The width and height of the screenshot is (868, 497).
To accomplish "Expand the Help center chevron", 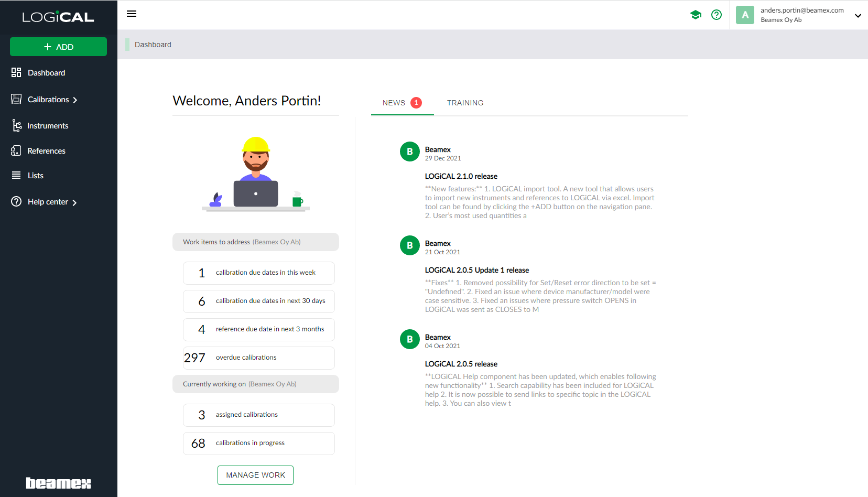I will click(74, 202).
